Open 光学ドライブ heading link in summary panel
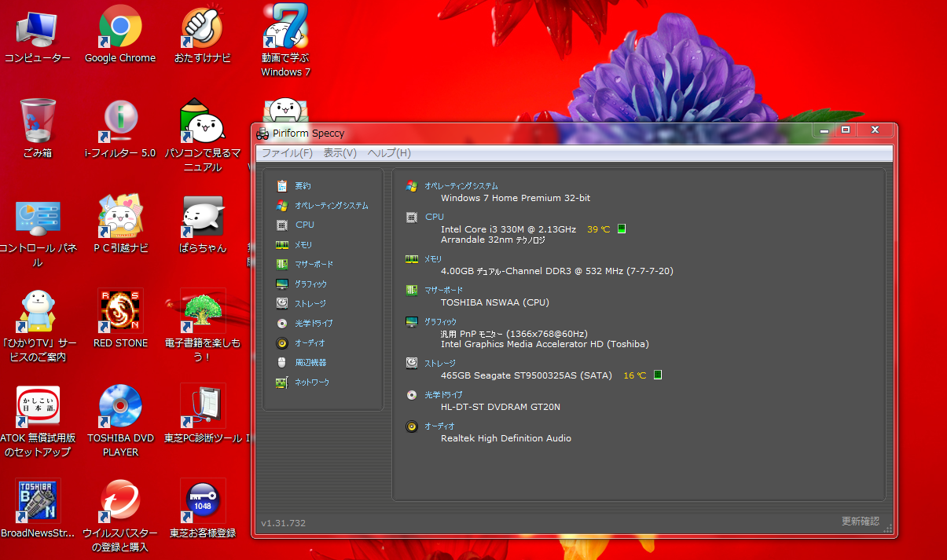The width and height of the screenshot is (947, 560). tap(443, 394)
